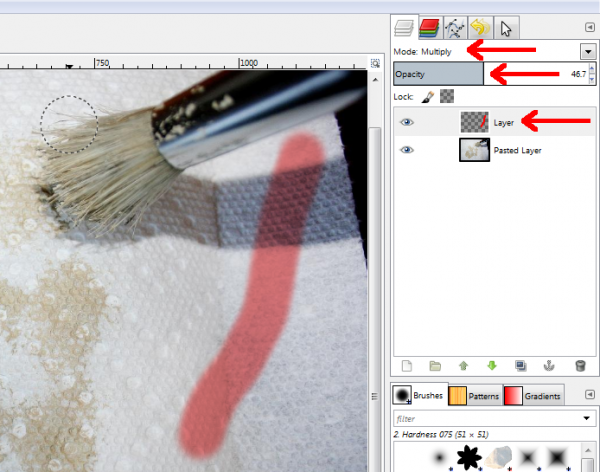Duplicate the current layer
The width and height of the screenshot is (600, 472).
[x=520, y=366]
